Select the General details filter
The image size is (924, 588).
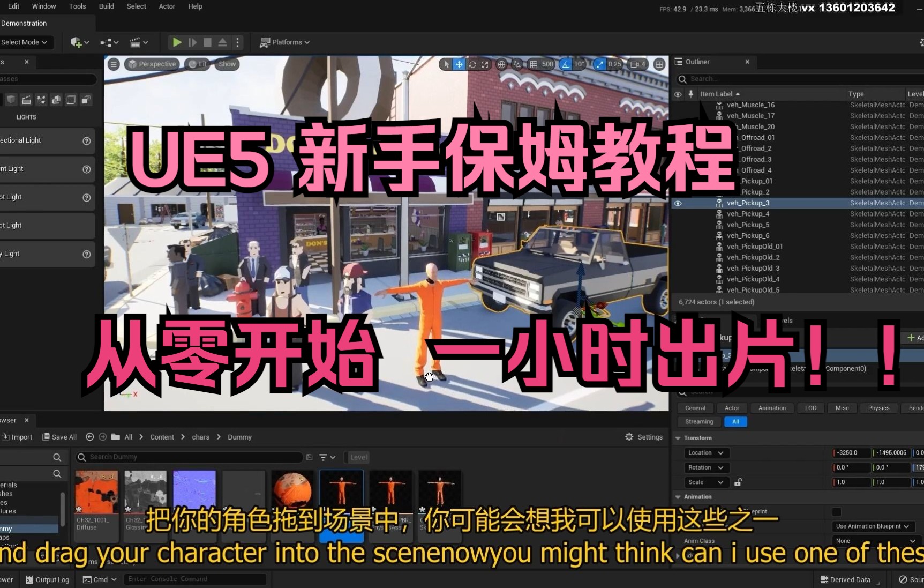(x=695, y=408)
